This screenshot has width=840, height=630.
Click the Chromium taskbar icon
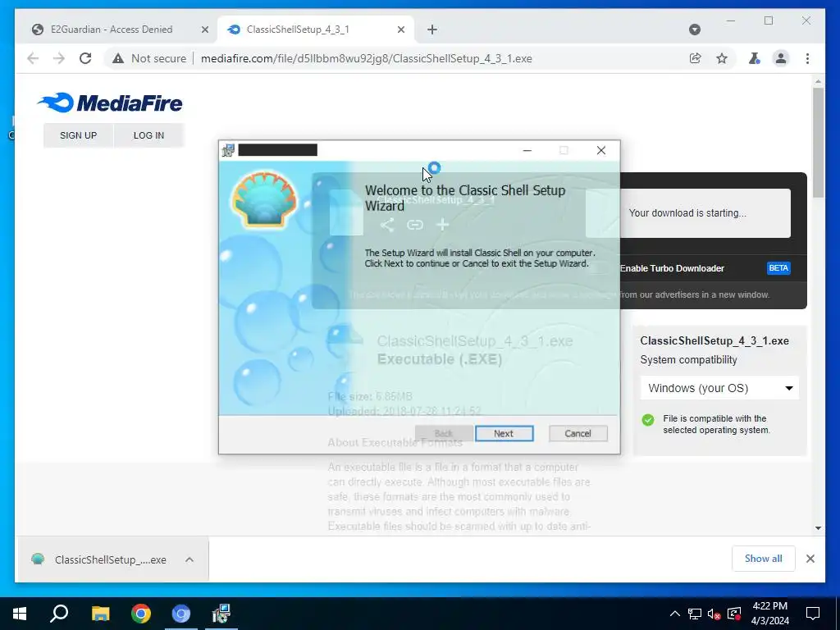click(x=181, y=614)
